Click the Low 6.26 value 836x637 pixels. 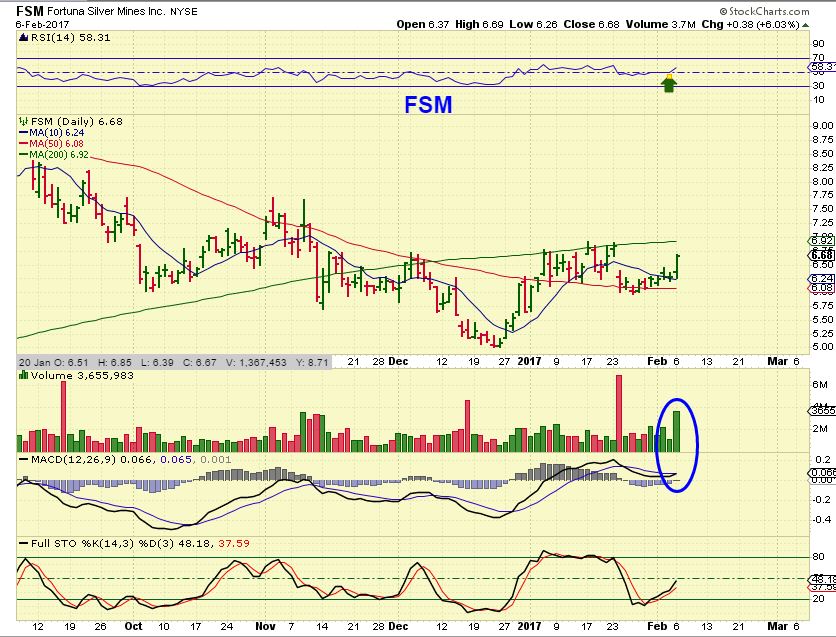click(x=533, y=25)
